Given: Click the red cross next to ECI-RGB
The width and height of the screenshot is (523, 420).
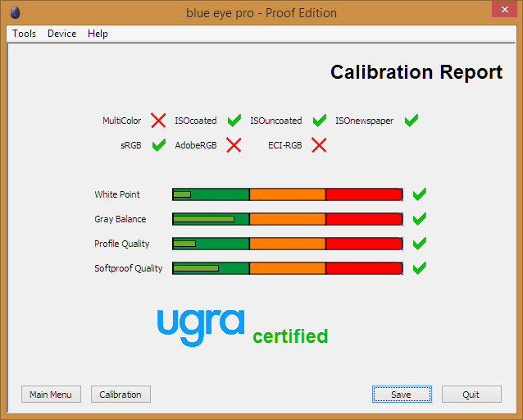Looking at the screenshot, I should click(319, 145).
